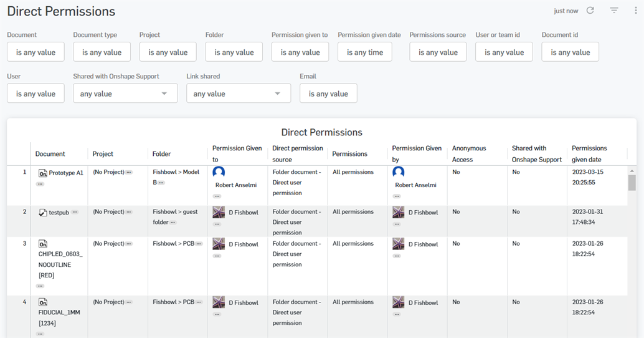Click the document icon above CHIPLED_0603_NOOUTLINE
Viewport: 644px width, 338px height.
tap(43, 244)
